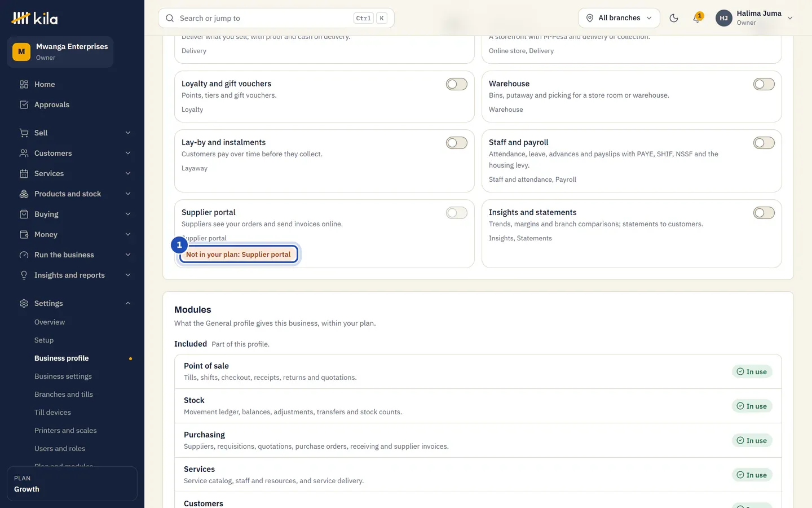Open the Growth plan card
This screenshot has height=508, width=812.
(x=72, y=484)
